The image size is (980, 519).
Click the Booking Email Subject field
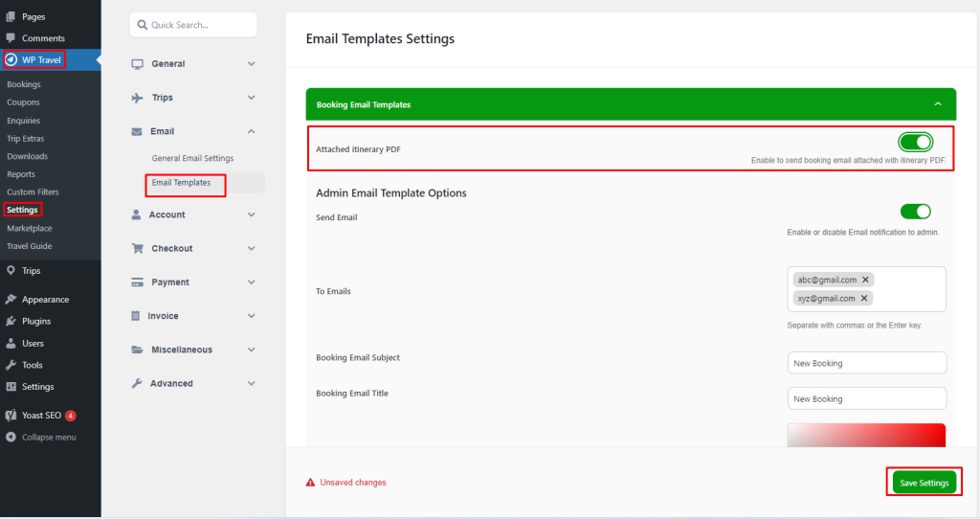867,363
